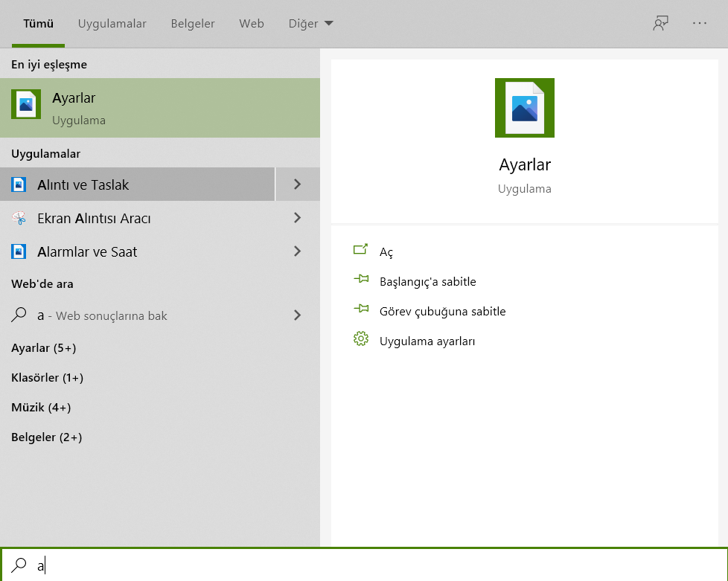The height and width of the screenshot is (581, 728).
Task: Click the search magnifier icon in search box
Action: tap(19, 565)
